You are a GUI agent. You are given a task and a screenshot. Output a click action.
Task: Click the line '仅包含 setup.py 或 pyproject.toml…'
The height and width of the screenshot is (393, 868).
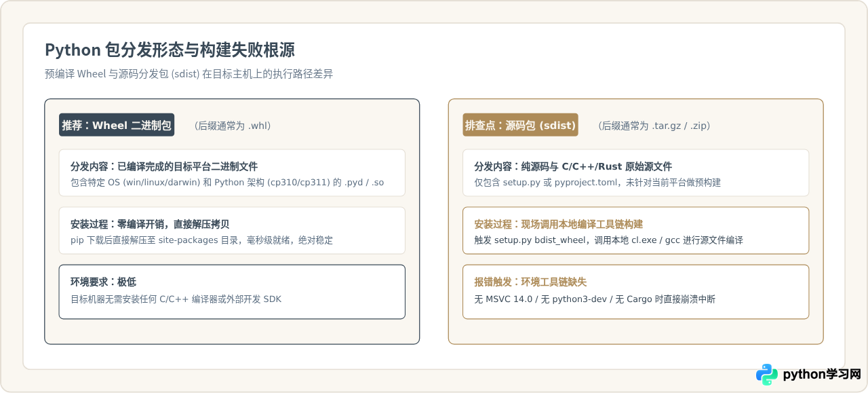click(x=597, y=183)
